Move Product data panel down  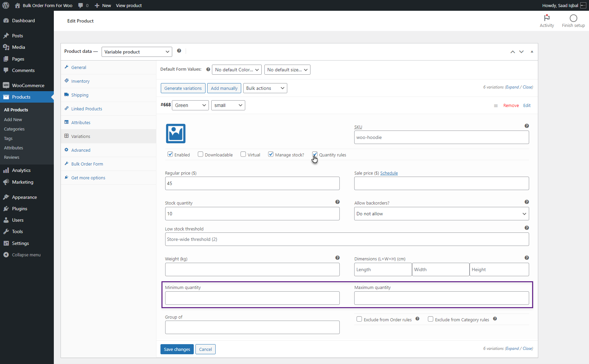(x=521, y=52)
